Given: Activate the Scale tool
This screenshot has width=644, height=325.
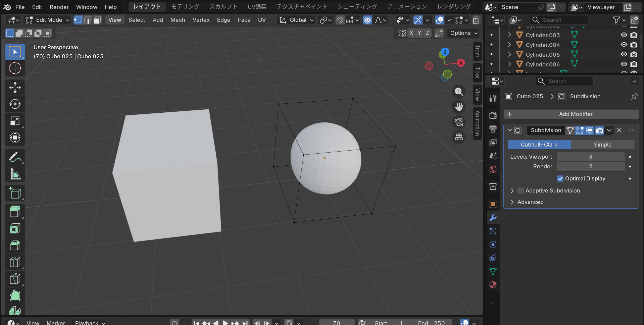Looking at the screenshot, I should 15,121.
